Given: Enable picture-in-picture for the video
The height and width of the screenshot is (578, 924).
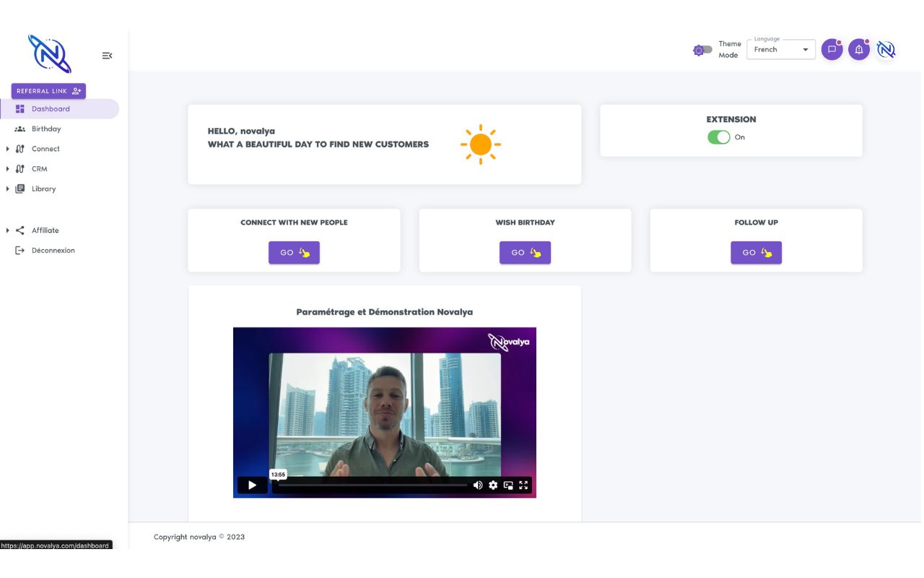Looking at the screenshot, I should [508, 485].
